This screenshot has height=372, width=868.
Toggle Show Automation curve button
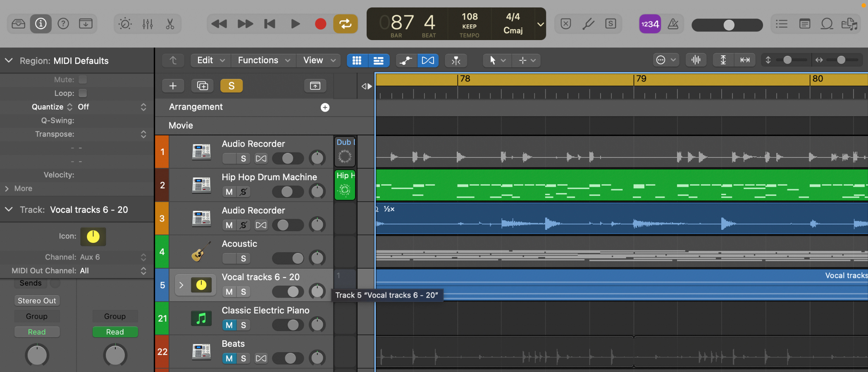pyautogui.click(x=406, y=61)
